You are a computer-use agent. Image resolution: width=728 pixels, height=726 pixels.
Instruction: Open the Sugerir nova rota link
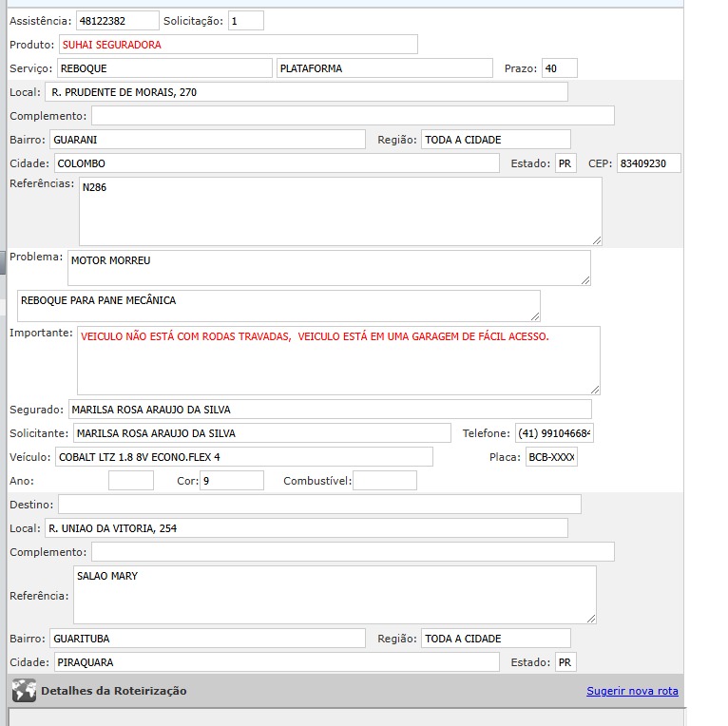pos(632,691)
